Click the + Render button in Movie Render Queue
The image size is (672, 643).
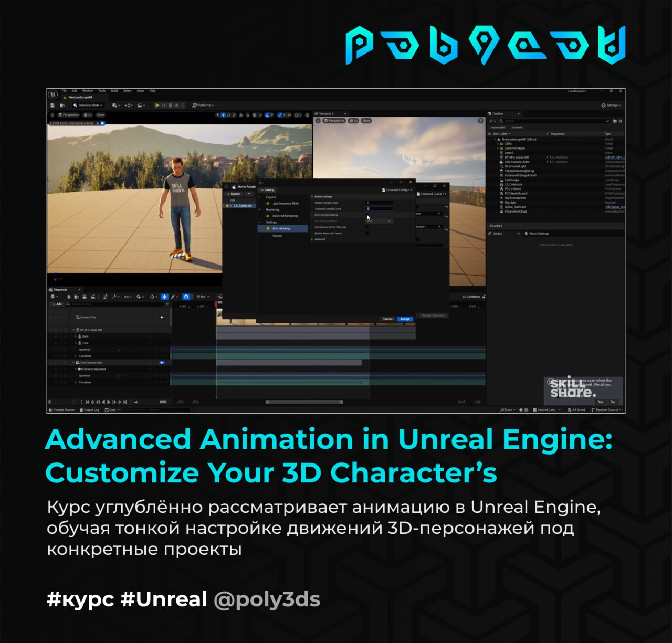pyautogui.click(x=234, y=194)
